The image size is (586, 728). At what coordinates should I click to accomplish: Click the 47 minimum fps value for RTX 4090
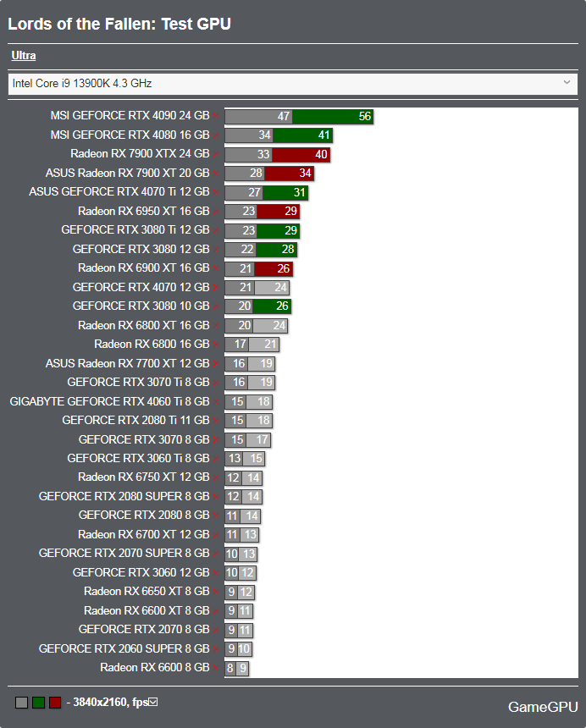[x=284, y=117]
